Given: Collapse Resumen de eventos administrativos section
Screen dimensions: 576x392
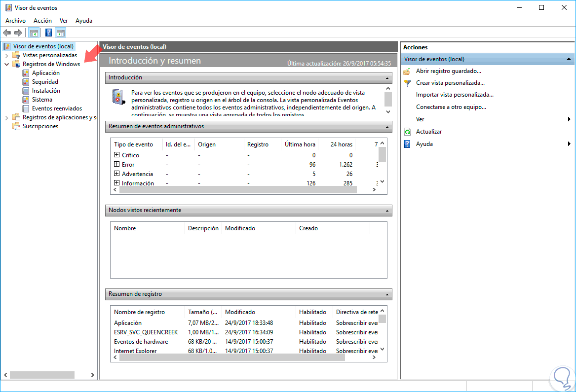Looking at the screenshot, I should [x=387, y=127].
